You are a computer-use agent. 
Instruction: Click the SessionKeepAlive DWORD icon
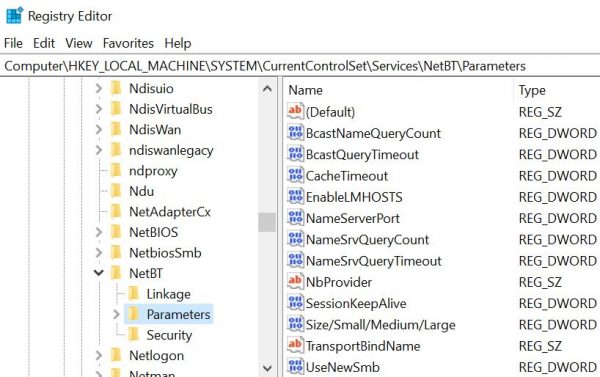(x=295, y=303)
